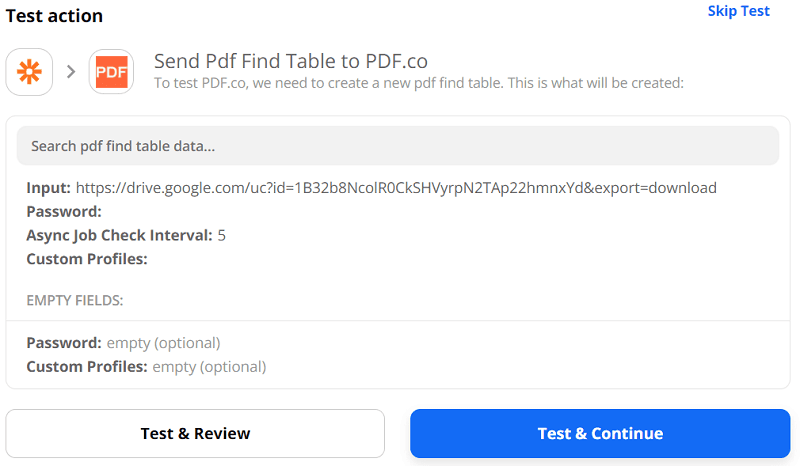
Task: Click the Async Job Check Interval label
Action: pyautogui.click(x=119, y=236)
